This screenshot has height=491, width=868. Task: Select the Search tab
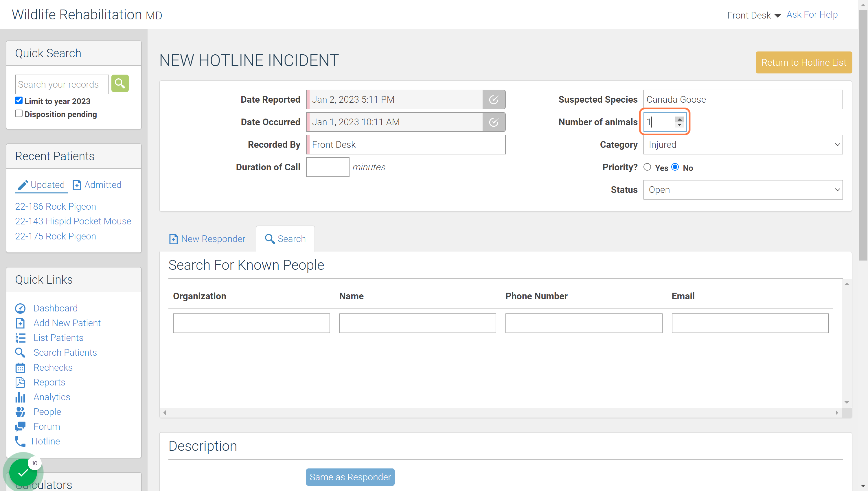[x=285, y=239]
